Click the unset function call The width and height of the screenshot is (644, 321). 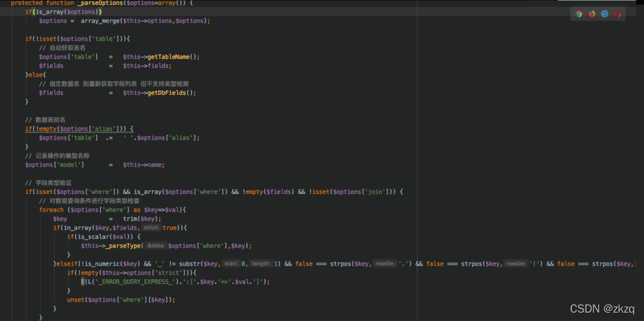click(76, 300)
